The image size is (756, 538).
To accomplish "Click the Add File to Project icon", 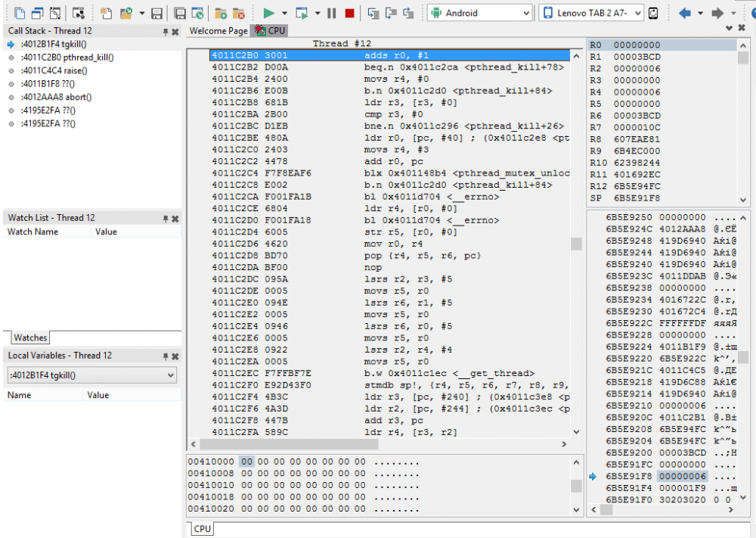I will point(221,13).
